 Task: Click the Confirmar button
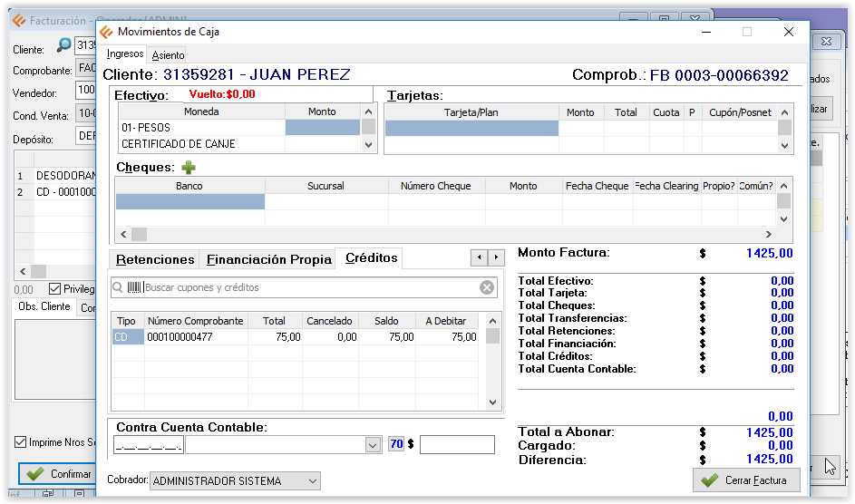tap(59, 474)
